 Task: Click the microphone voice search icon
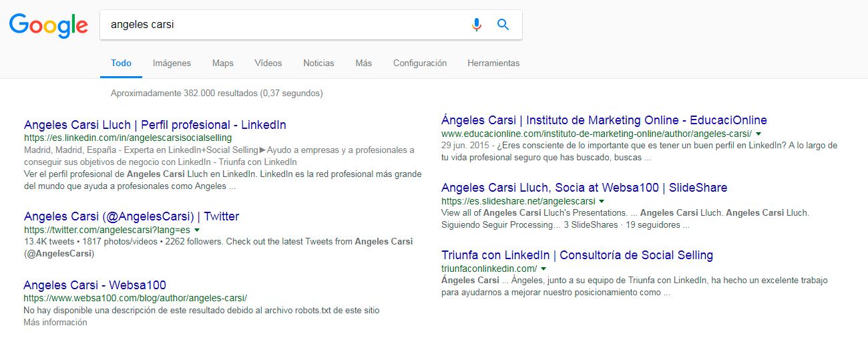(x=476, y=25)
